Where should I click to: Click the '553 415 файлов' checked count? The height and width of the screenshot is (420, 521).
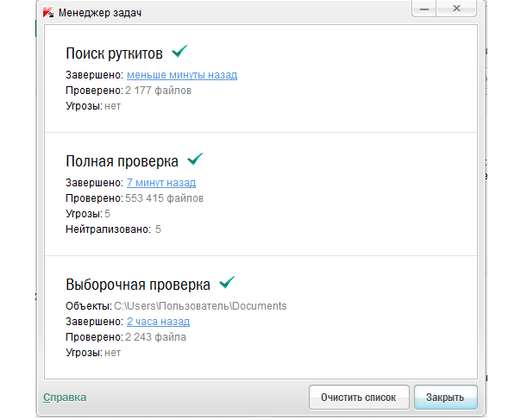coord(164,198)
